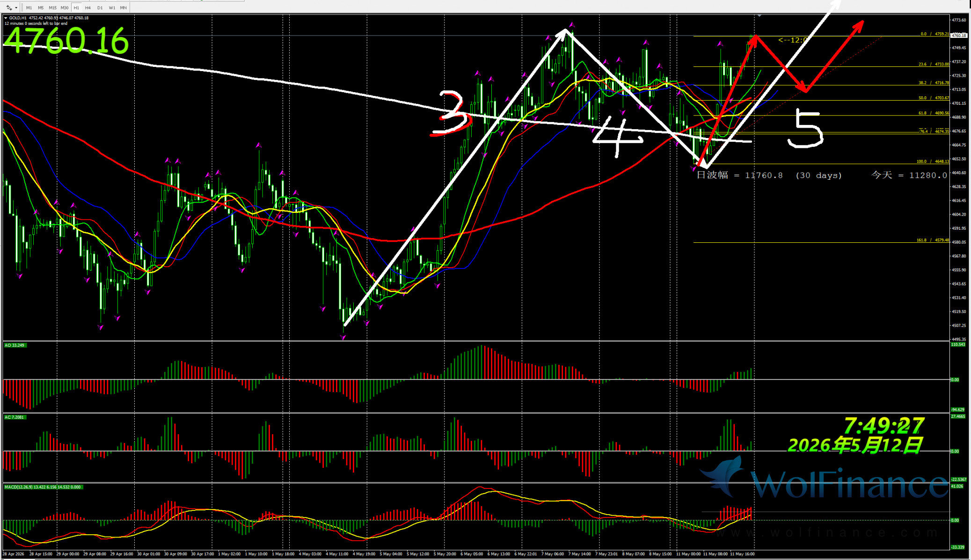The height and width of the screenshot is (560, 971).
Task: Expand the GOLD,H1 chart title triangle
Action: pyautogui.click(x=6, y=18)
